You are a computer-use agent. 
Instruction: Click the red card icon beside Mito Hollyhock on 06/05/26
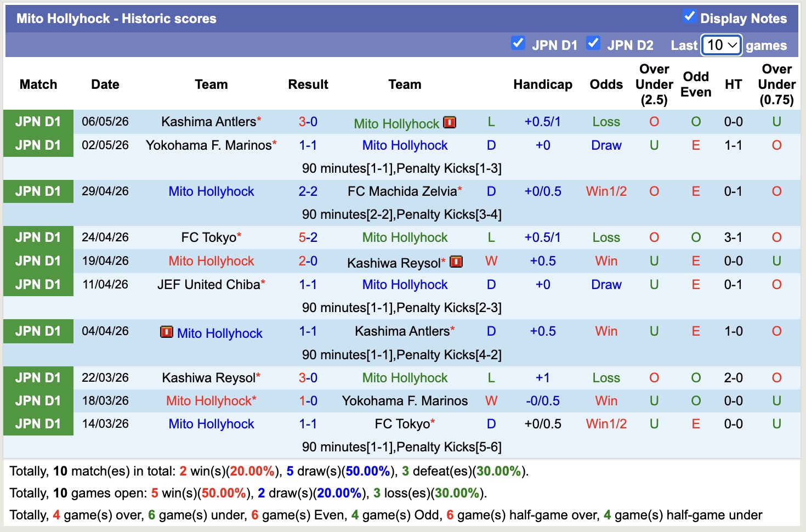tap(450, 122)
